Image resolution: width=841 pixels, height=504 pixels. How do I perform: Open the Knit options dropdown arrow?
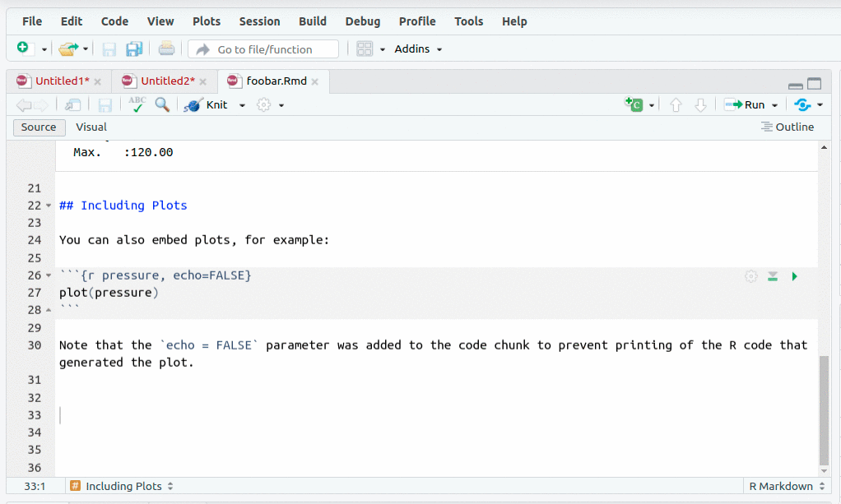coord(242,105)
